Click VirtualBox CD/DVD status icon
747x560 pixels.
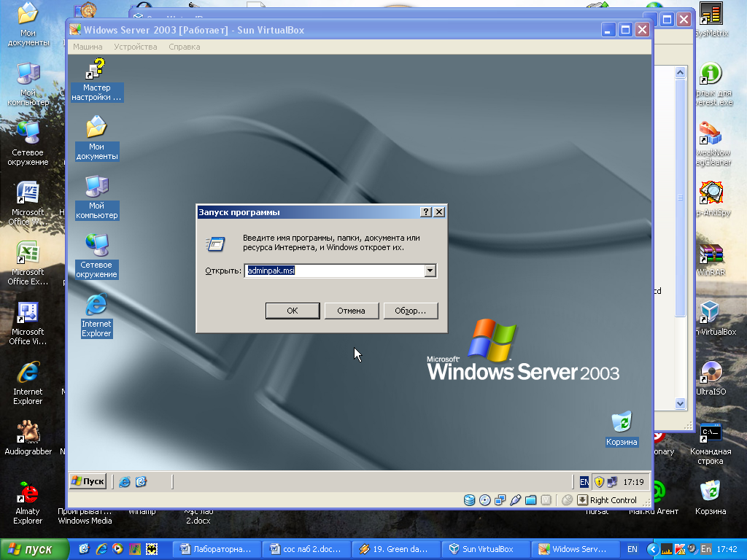pyautogui.click(x=484, y=500)
